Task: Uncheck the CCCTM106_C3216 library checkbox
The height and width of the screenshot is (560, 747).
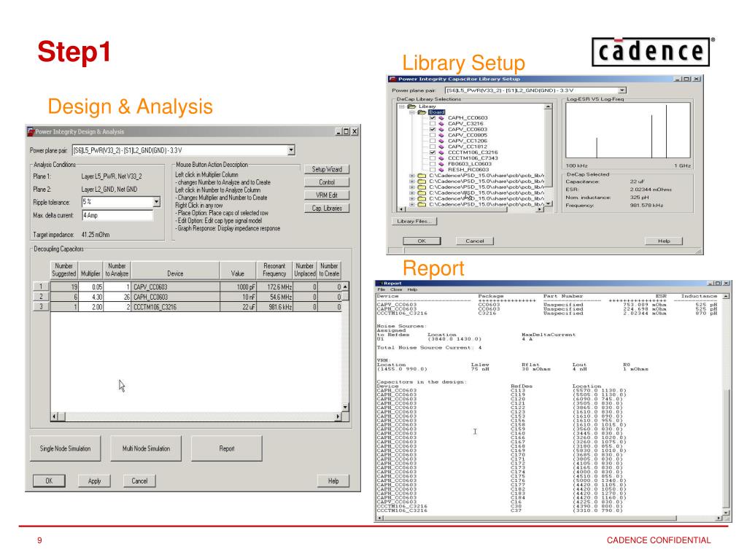Action: coord(433,152)
